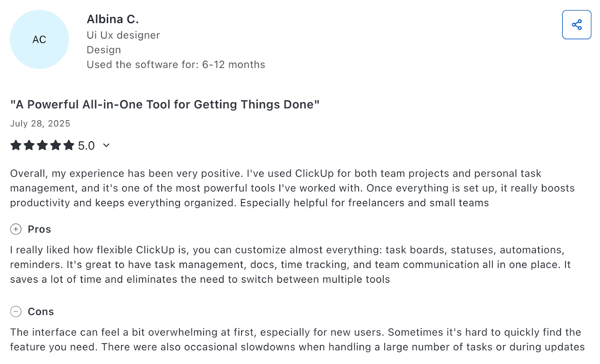This screenshot has height=364, width=600.
Task: Click the share icon button
Action: click(576, 25)
